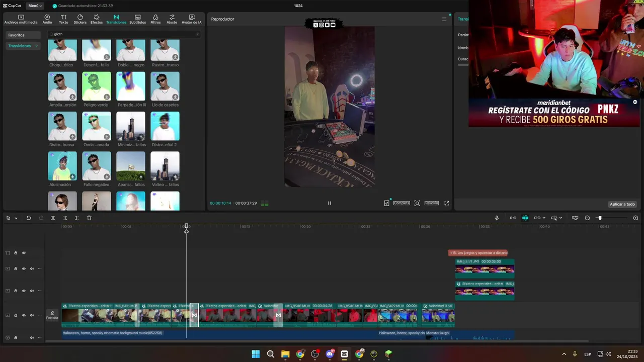Select the highlighted transition on timeline
Screen dimensions: 644x362
(194, 315)
